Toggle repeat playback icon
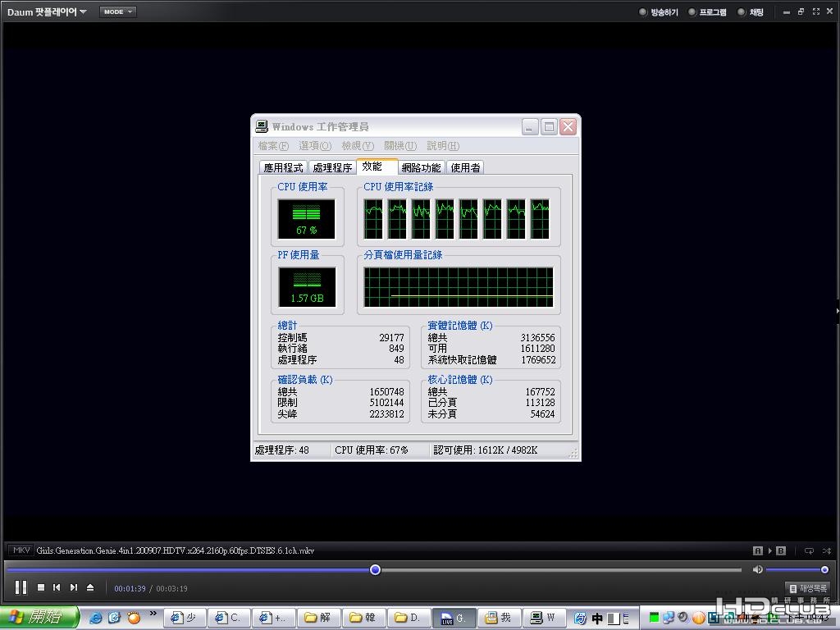This screenshot has width=840, height=630. 809,550
